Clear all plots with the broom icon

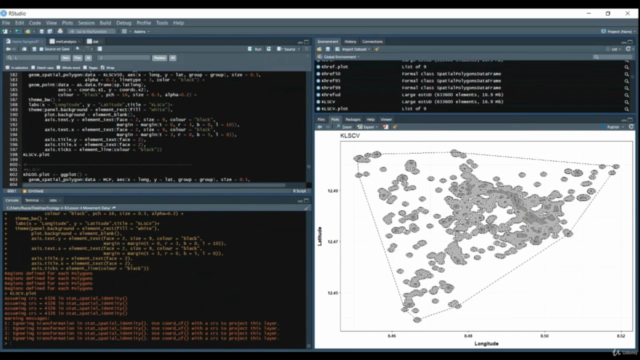[395, 127]
